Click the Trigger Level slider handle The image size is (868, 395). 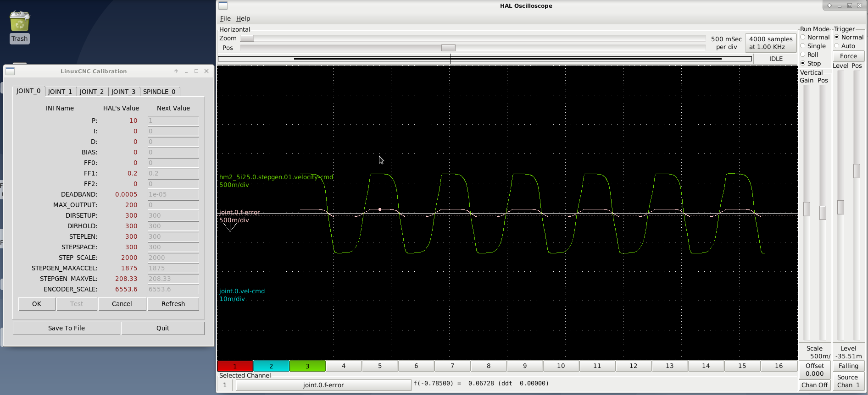840,207
